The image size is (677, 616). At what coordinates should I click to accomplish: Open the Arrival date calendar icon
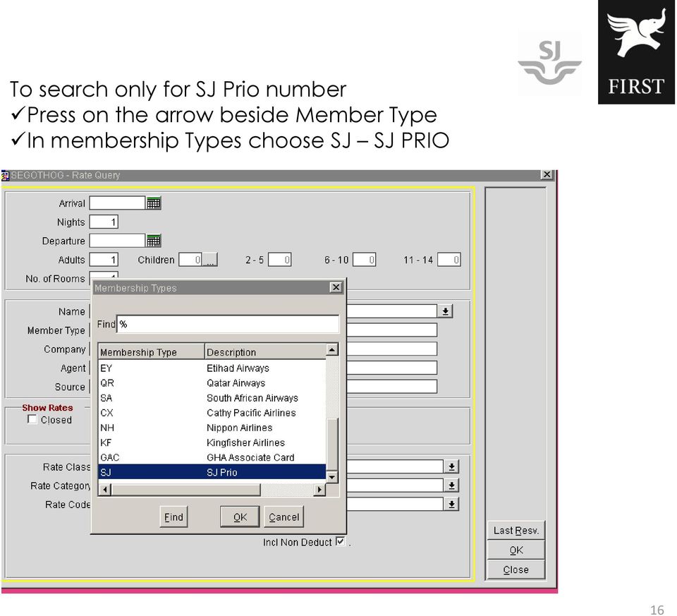click(154, 203)
